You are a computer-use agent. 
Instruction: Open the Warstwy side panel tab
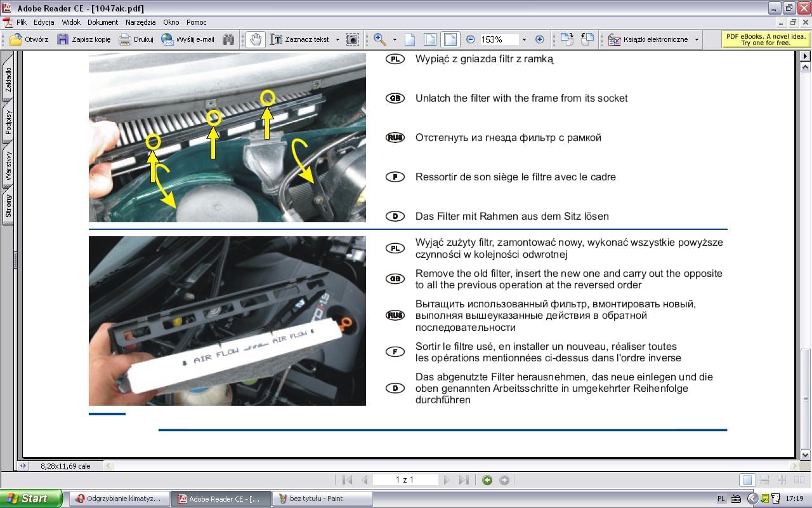tap(8, 166)
